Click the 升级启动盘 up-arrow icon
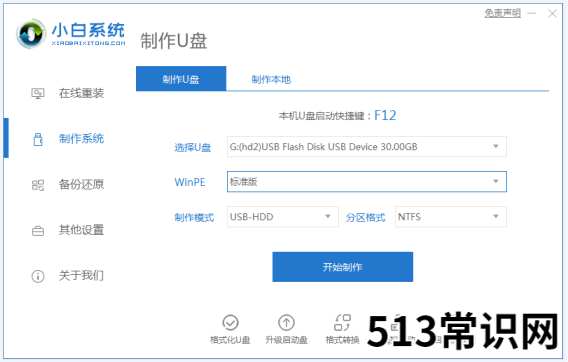Screen dimensions: 568x362 [286, 322]
